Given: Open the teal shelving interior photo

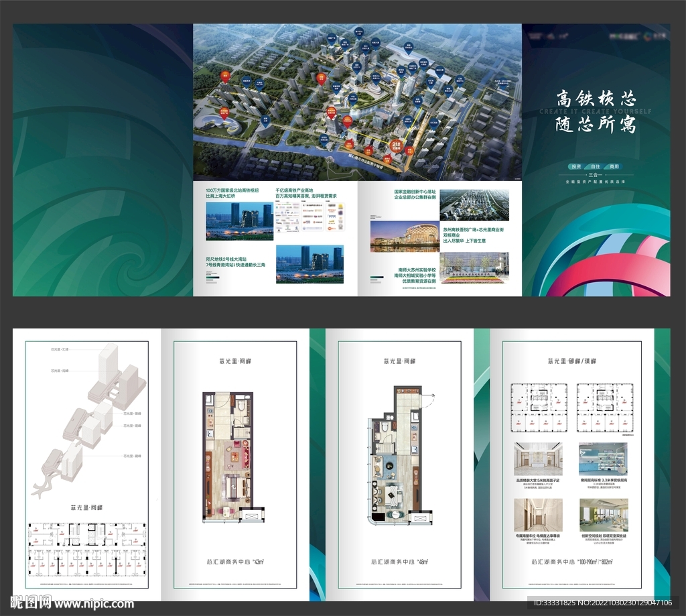Looking at the screenshot, I should click(604, 459).
